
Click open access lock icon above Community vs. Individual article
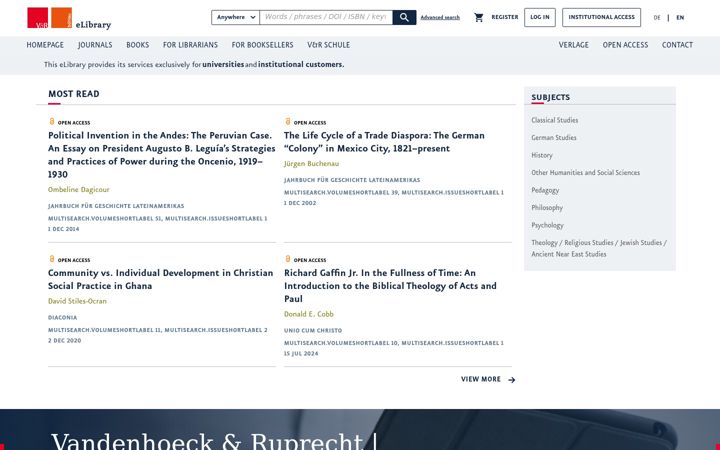pos(51,259)
